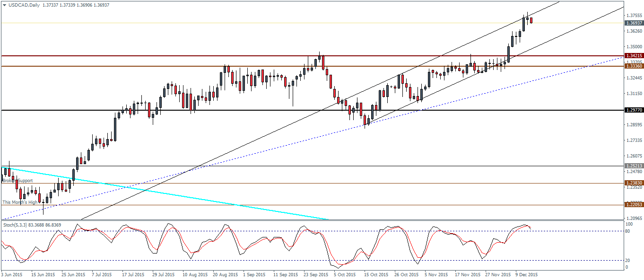This screenshot has height=280, width=644.
Task: Click the dark red 1.34215 price label
Action: pos(634,56)
